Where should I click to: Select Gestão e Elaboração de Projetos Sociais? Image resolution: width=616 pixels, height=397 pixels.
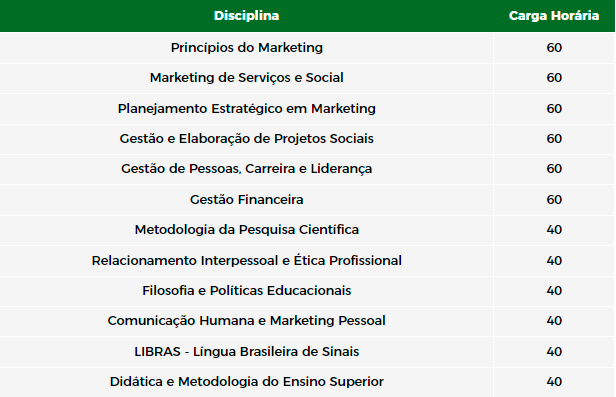[247, 139]
